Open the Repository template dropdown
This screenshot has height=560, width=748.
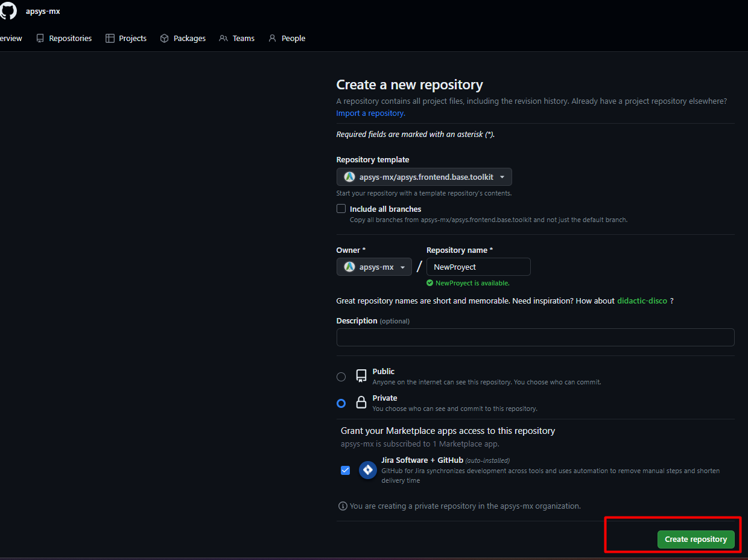(x=424, y=177)
